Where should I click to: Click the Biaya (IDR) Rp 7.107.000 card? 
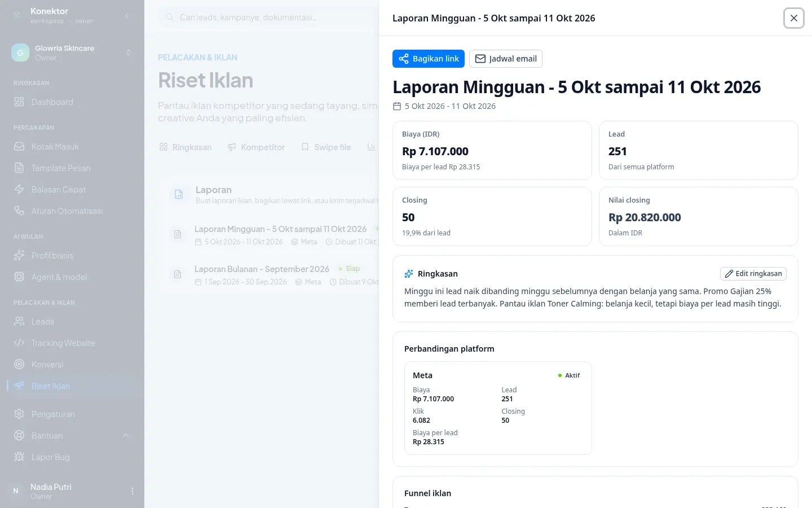[492, 151]
